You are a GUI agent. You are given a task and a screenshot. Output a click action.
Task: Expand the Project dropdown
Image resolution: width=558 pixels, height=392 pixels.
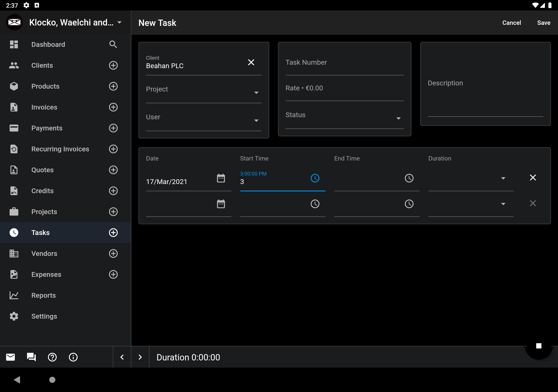tap(256, 93)
